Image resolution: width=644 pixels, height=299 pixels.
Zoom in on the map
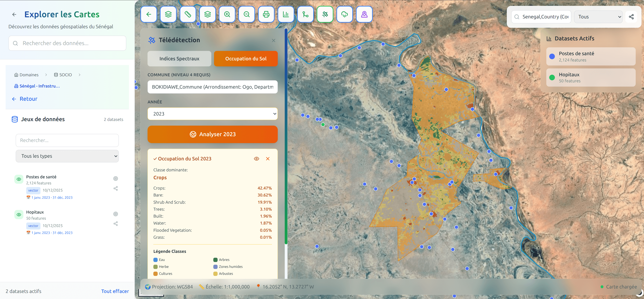[x=227, y=14]
